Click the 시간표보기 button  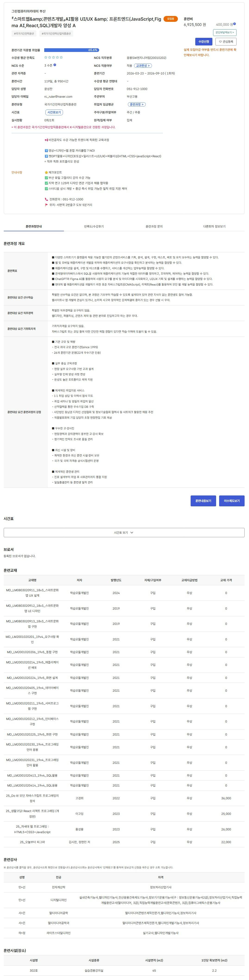click(54, 112)
